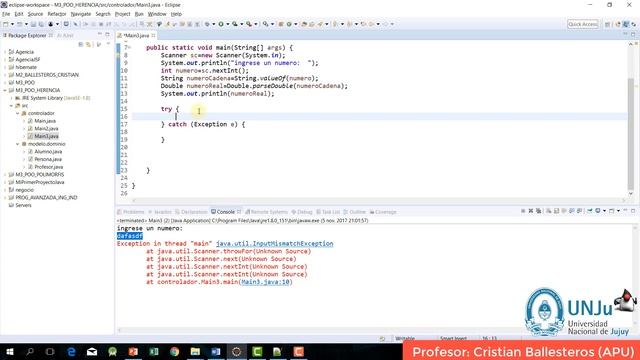Toggle Scroll Lock in Console toolbar
The height and width of the screenshot is (360, 640).
(x=557, y=211)
